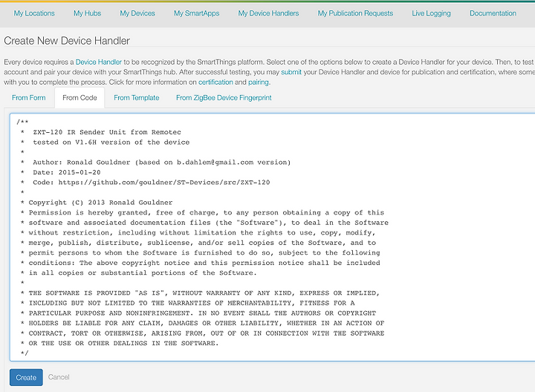This screenshot has height=392, width=535.
Task: Open the Documentation link in the navigation bar
Action: (x=493, y=13)
